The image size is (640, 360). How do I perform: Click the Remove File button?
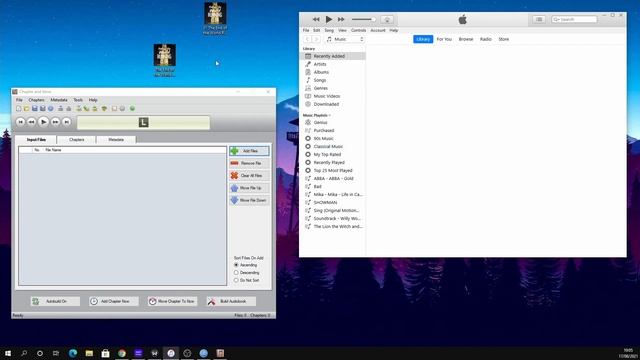click(249, 163)
